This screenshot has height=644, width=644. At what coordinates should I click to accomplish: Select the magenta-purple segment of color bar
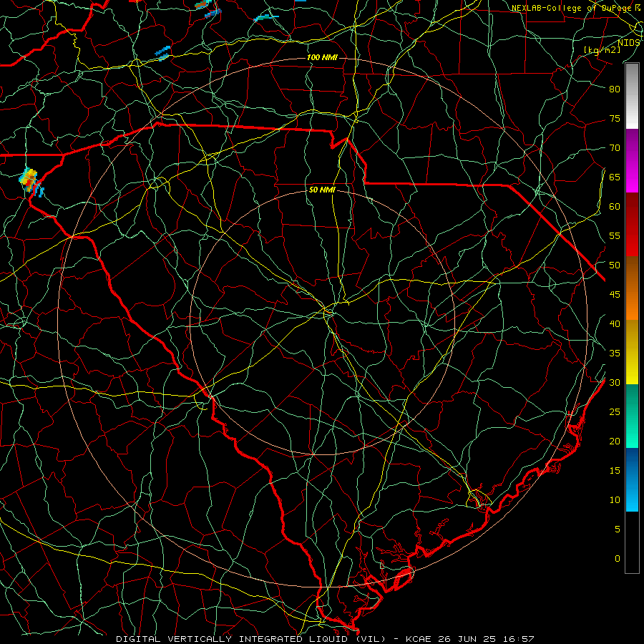coord(632,160)
